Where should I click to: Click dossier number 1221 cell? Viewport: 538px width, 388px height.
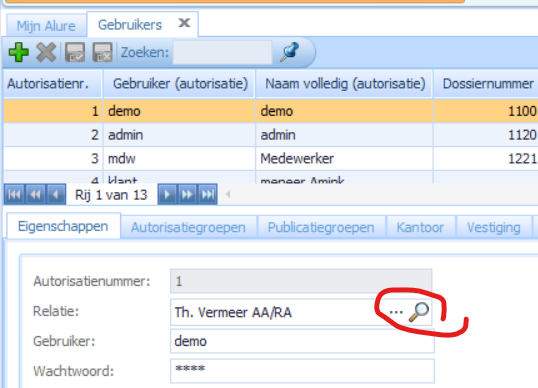click(486, 158)
